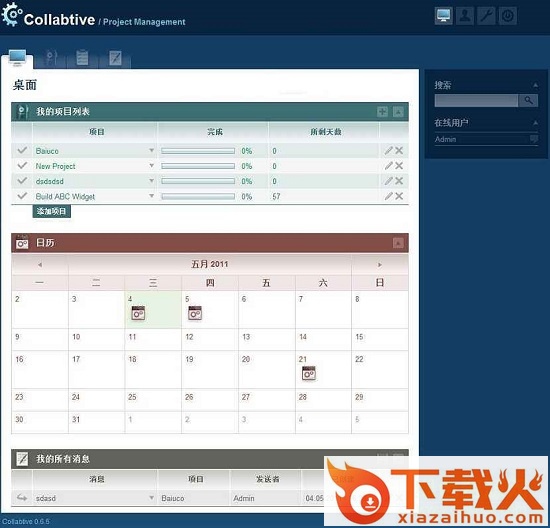Screen dimensions: 550x528
Task: Open the event icon on May 21
Action: (x=309, y=373)
